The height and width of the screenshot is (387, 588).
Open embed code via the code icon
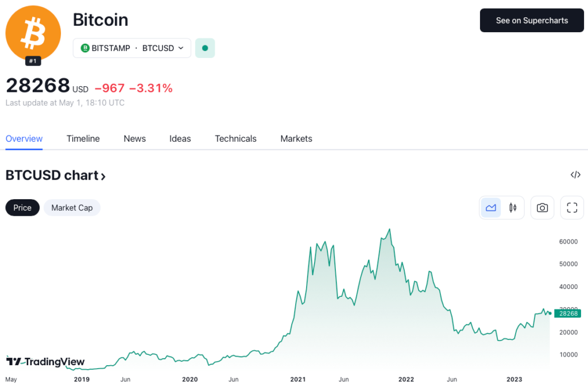575,175
